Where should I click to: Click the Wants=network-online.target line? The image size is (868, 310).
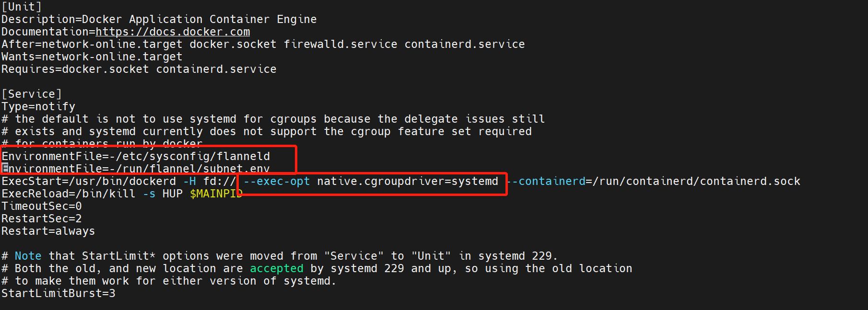coord(92,57)
